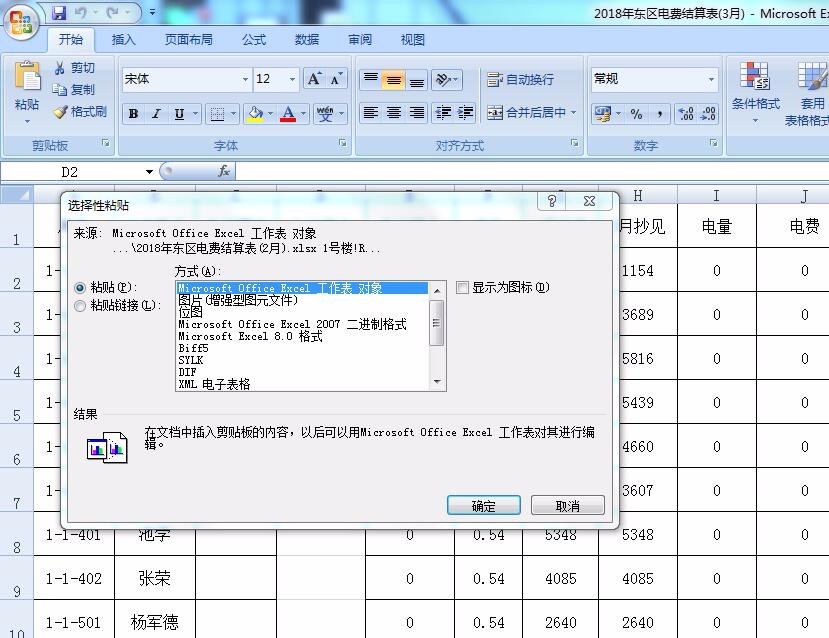Open the Name Box dropdown arrow
Image resolution: width=829 pixels, height=638 pixels.
[149, 172]
